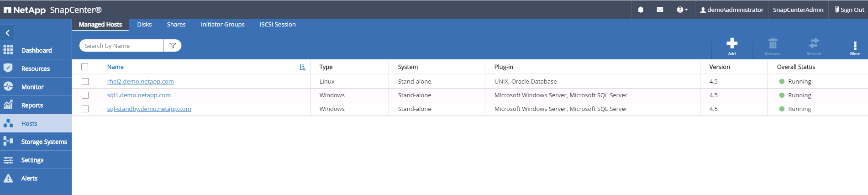Open notifications bell icon

tap(641, 10)
